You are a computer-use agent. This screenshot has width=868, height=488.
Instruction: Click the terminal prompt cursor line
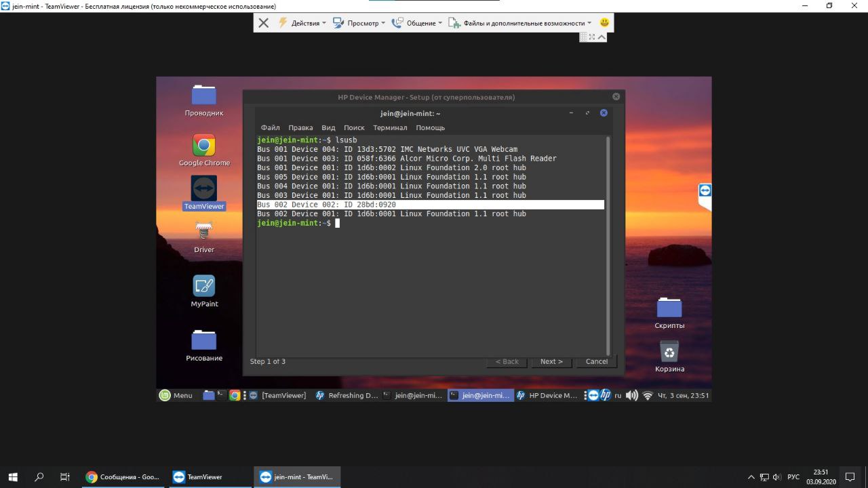pyautogui.click(x=298, y=223)
